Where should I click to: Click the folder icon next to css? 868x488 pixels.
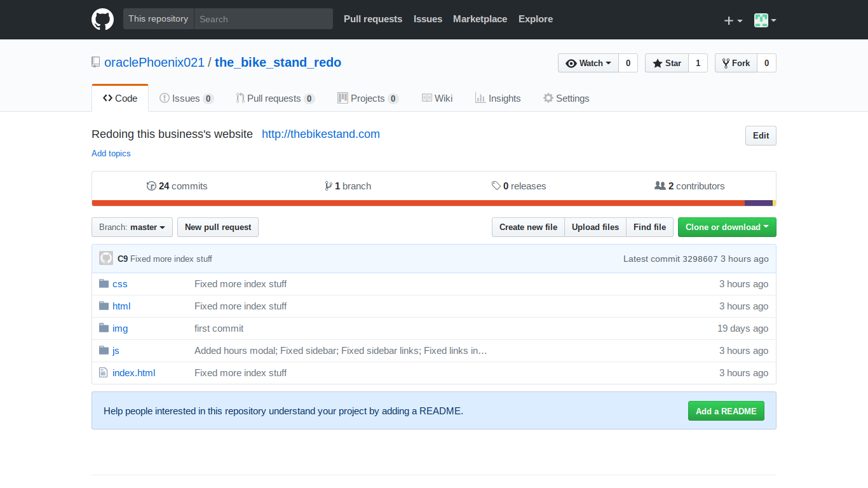point(104,283)
